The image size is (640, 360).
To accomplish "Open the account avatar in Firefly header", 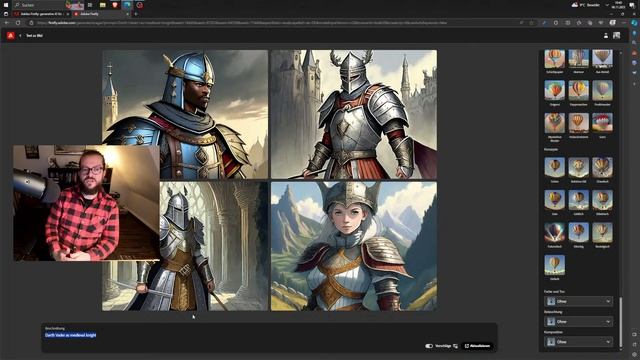I will click(x=616, y=36).
